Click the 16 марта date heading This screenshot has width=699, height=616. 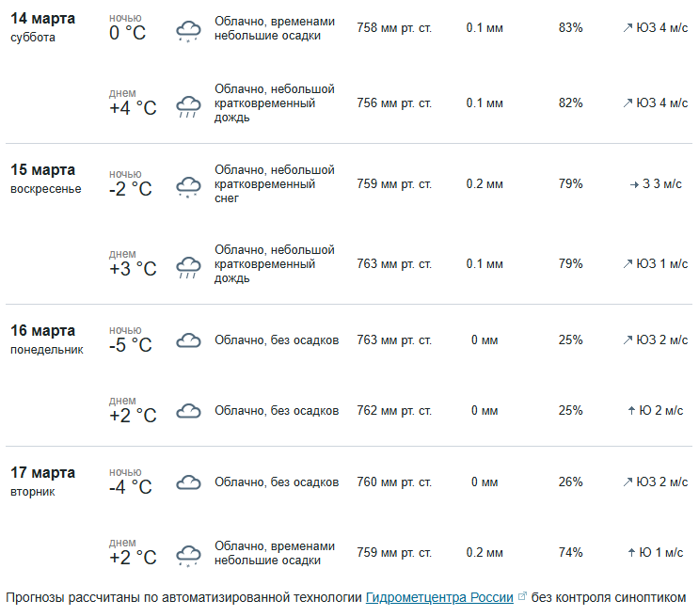click(43, 331)
